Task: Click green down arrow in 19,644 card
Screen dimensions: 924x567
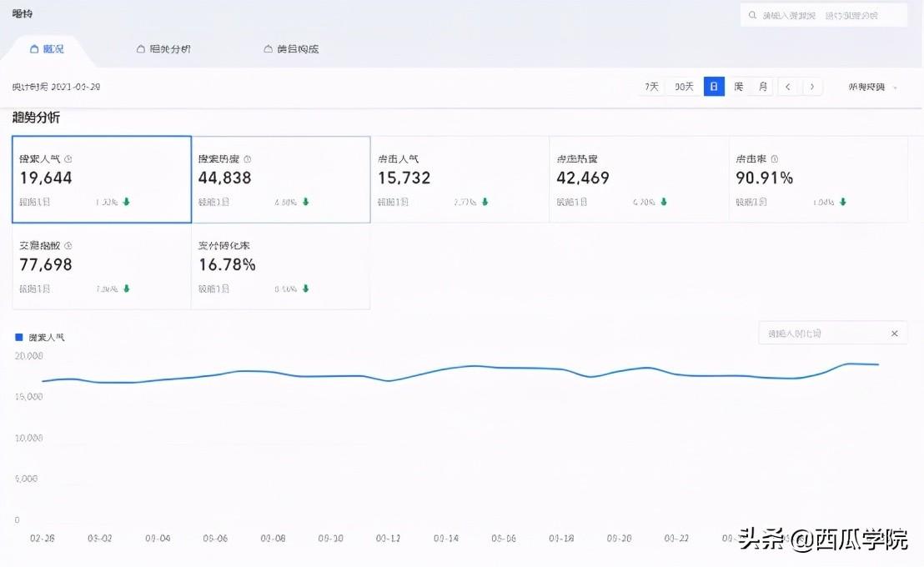Action: coord(126,202)
